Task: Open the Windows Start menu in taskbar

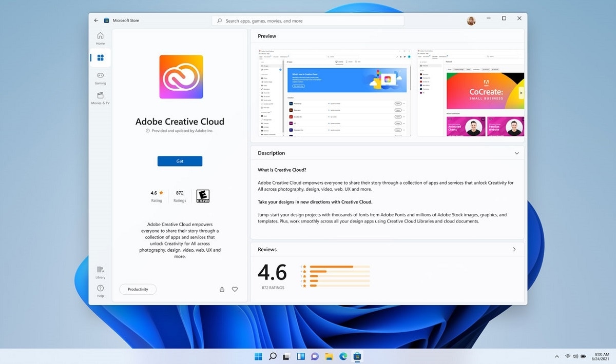Action: pyautogui.click(x=258, y=356)
